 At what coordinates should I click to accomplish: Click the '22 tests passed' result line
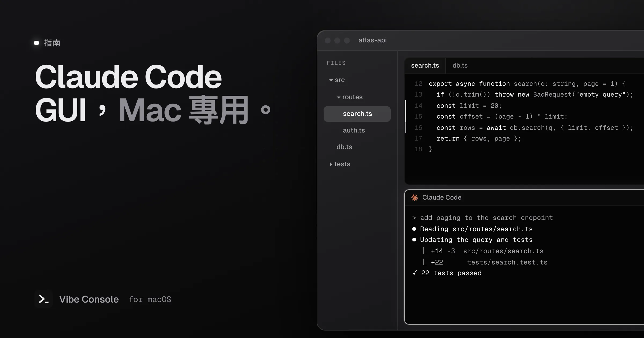451,273
